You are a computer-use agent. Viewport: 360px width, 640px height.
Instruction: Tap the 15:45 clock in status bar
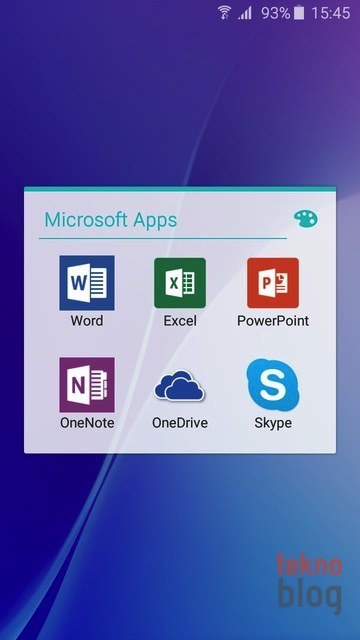(x=331, y=13)
